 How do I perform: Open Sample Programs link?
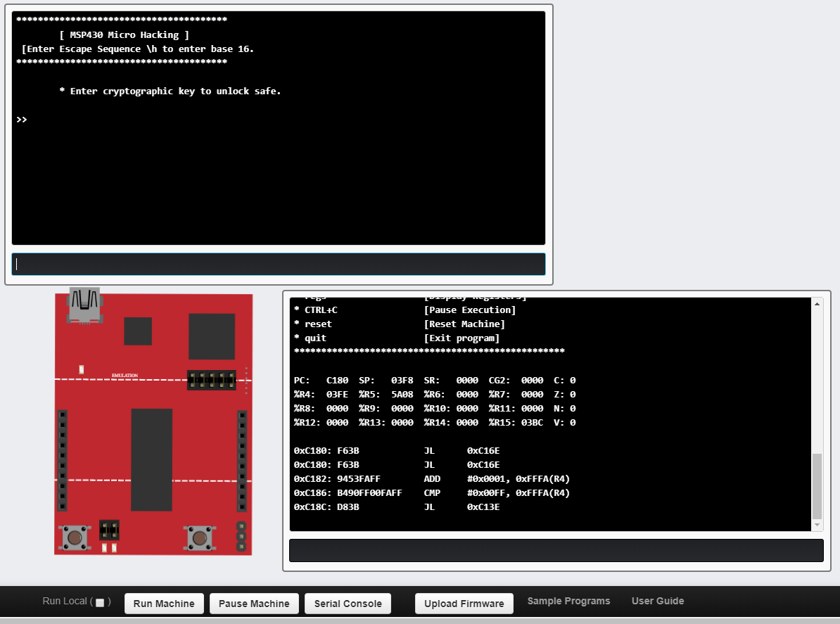coord(568,601)
